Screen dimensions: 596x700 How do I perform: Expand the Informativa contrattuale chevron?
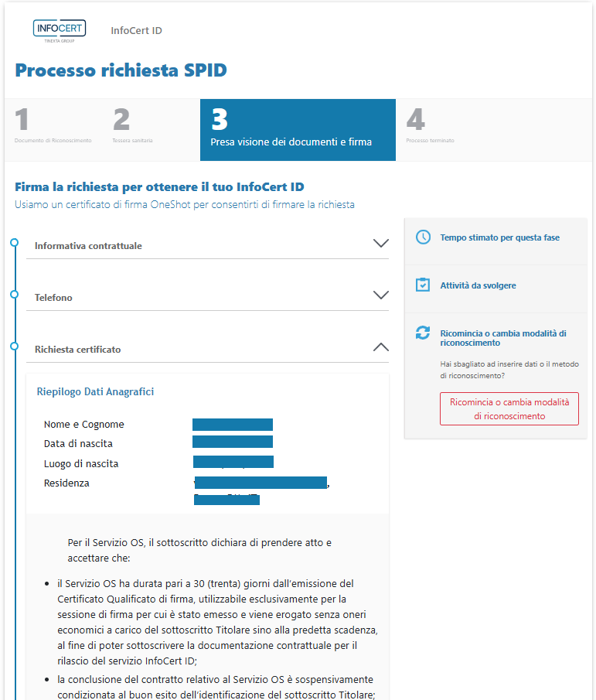380,244
